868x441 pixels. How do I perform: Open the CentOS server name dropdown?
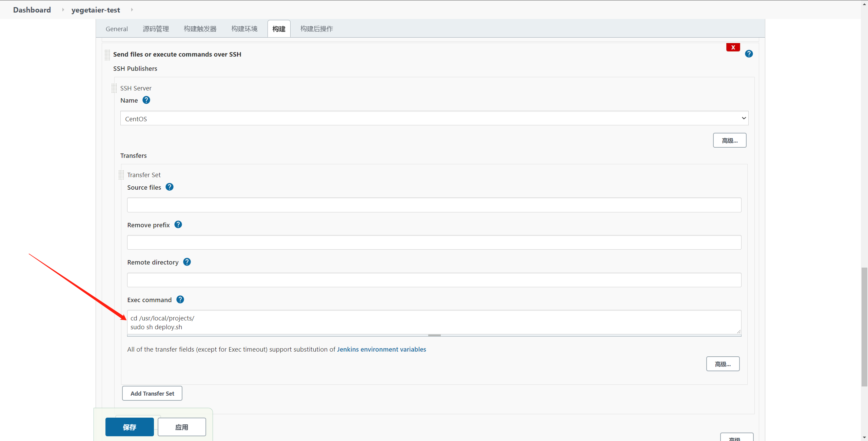(434, 119)
